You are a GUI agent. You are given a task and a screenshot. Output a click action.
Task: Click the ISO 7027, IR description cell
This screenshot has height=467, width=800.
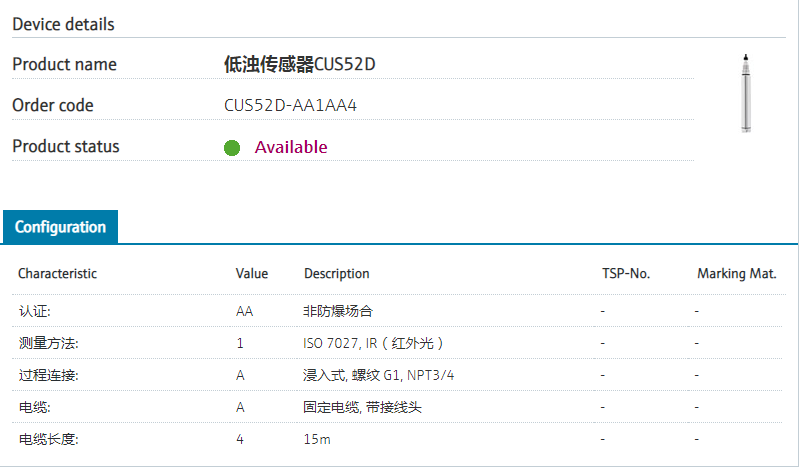(373, 343)
